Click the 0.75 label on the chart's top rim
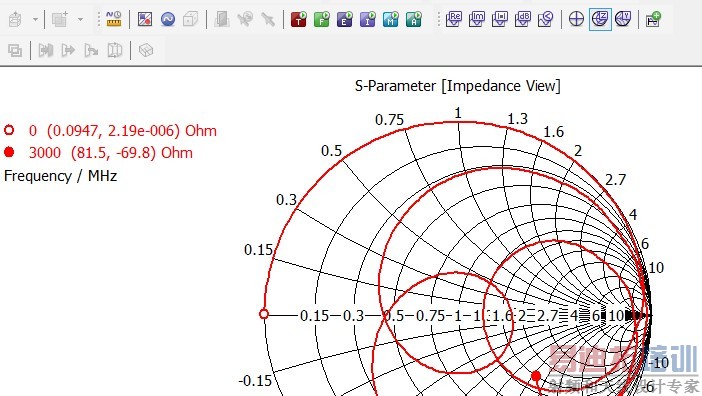 (x=389, y=120)
